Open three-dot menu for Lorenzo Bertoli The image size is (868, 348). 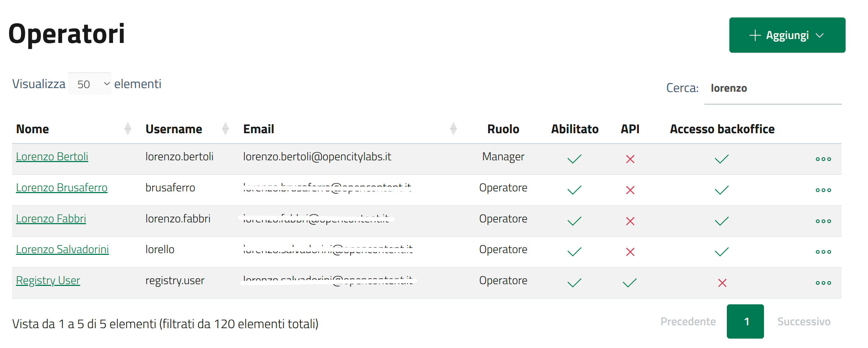pyautogui.click(x=823, y=159)
